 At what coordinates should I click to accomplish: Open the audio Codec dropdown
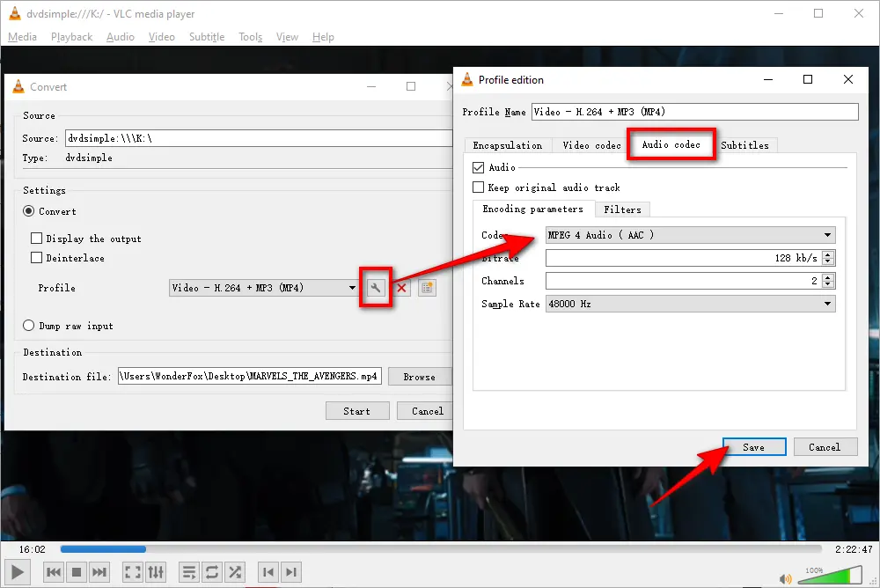click(x=690, y=235)
